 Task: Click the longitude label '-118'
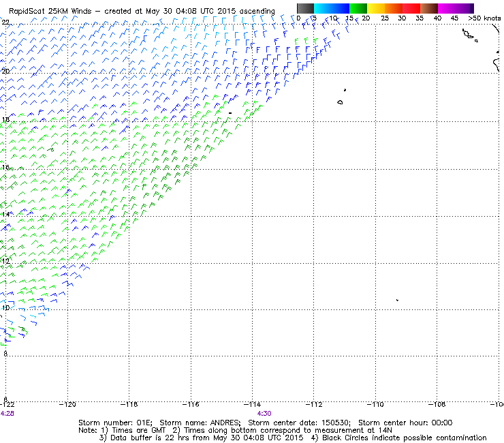pos(129,404)
